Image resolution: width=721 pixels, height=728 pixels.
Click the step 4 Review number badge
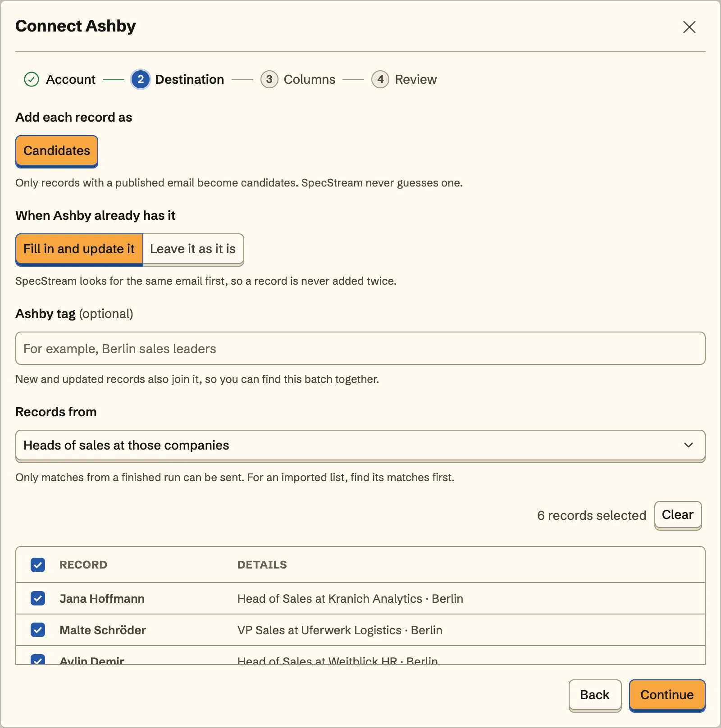pos(380,79)
